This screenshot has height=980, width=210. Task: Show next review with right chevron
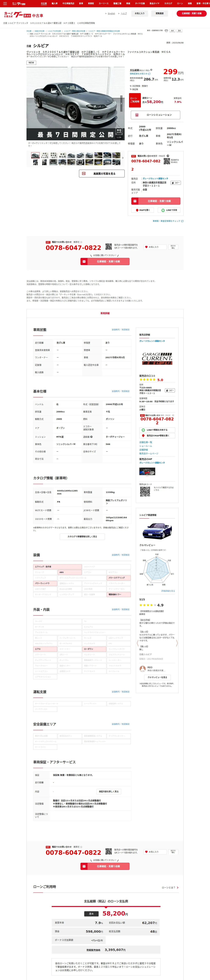(x=177, y=643)
